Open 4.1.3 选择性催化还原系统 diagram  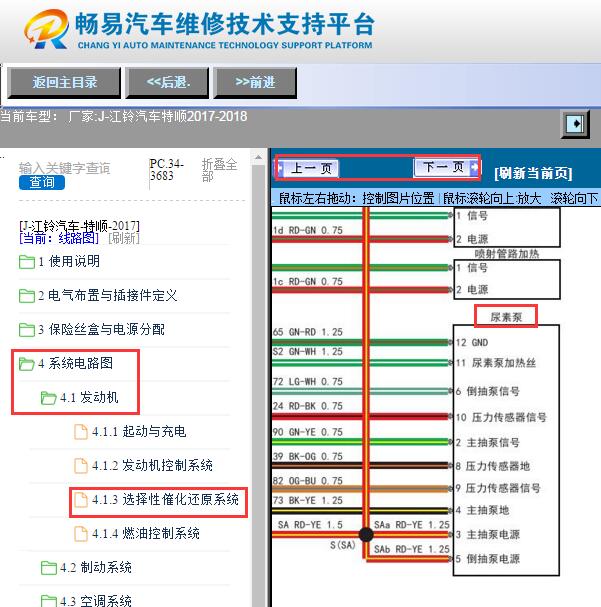pyautogui.click(x=165, y=499)
